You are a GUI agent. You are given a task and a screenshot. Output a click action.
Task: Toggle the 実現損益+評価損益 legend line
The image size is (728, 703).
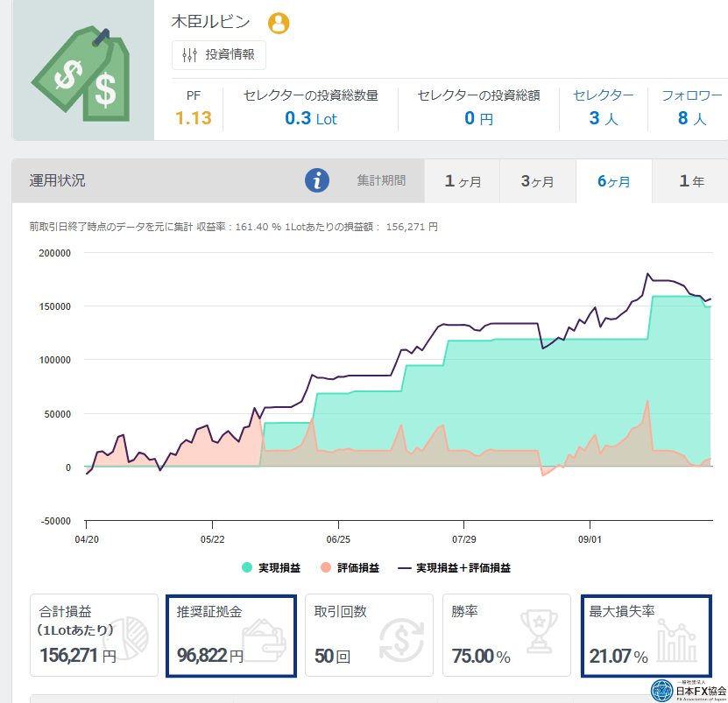pos(455,567)
